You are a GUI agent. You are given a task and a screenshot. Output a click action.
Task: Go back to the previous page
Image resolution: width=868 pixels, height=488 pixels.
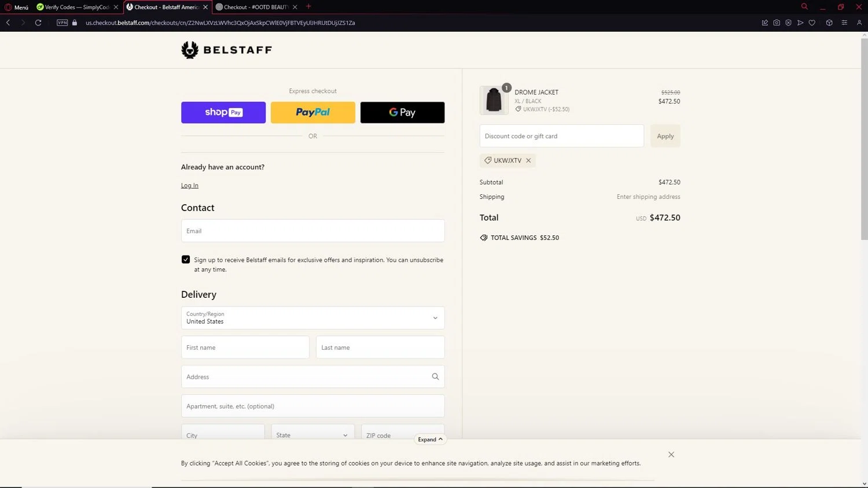click(8, 23)
